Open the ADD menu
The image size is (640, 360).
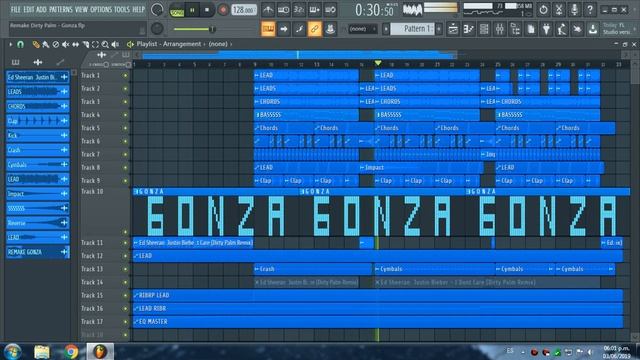(x=42, y=9)
